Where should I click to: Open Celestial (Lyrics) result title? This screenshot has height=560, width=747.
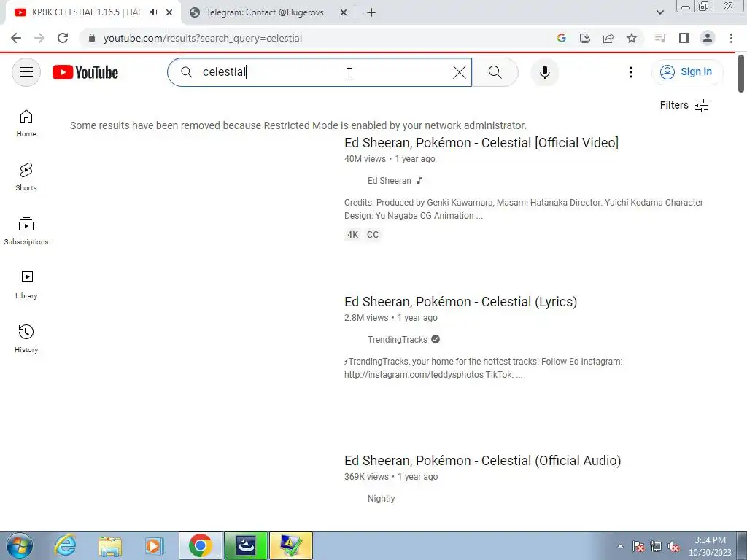pyautogui.click(x=461, y=301)
